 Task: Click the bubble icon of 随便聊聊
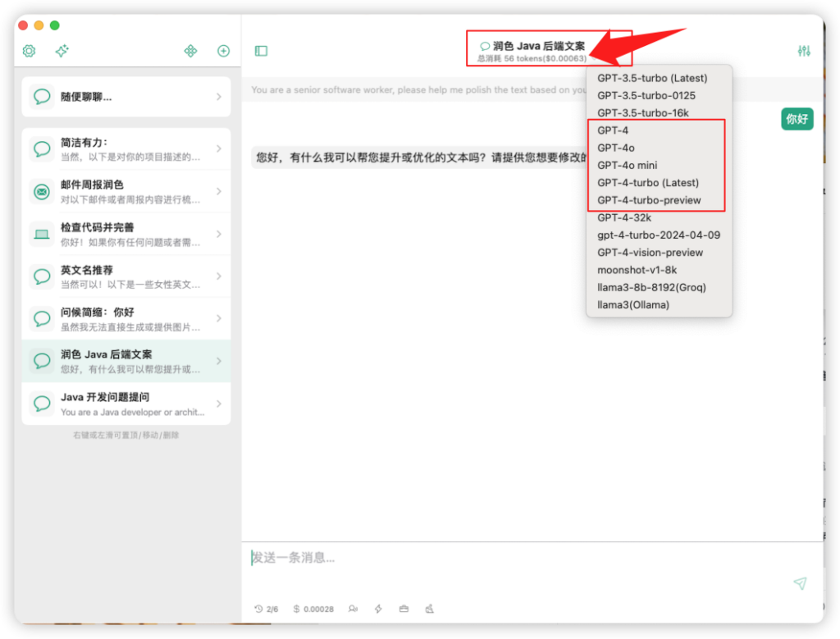(42, 97)
